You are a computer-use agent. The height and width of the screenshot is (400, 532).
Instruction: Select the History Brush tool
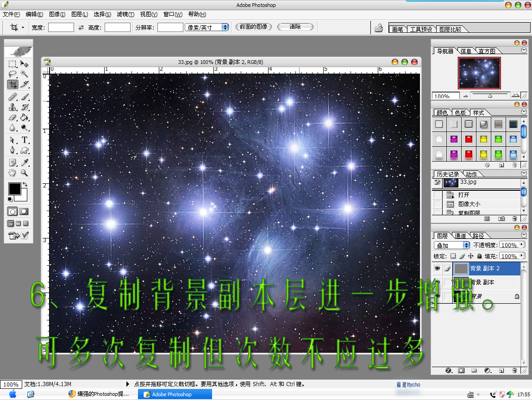[25, 107]
